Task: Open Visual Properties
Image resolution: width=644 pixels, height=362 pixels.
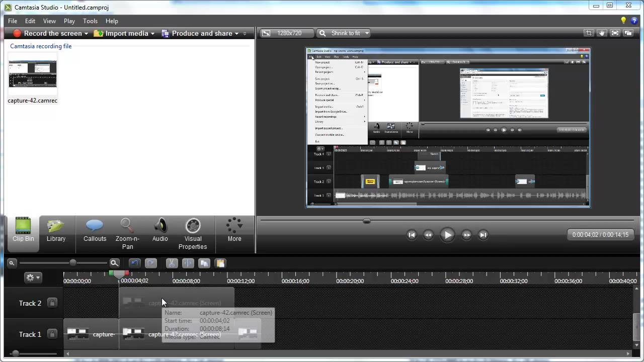Action: tap(193, 233)
